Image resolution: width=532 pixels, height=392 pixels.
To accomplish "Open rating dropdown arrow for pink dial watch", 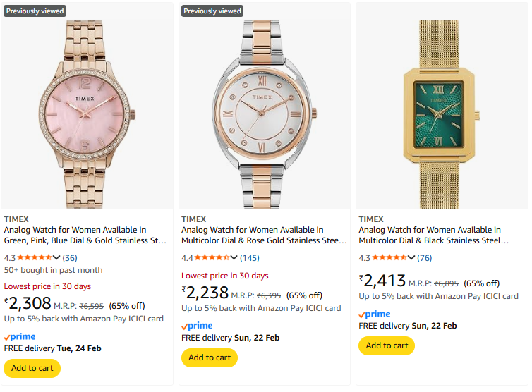I will (x=59, y=258).
